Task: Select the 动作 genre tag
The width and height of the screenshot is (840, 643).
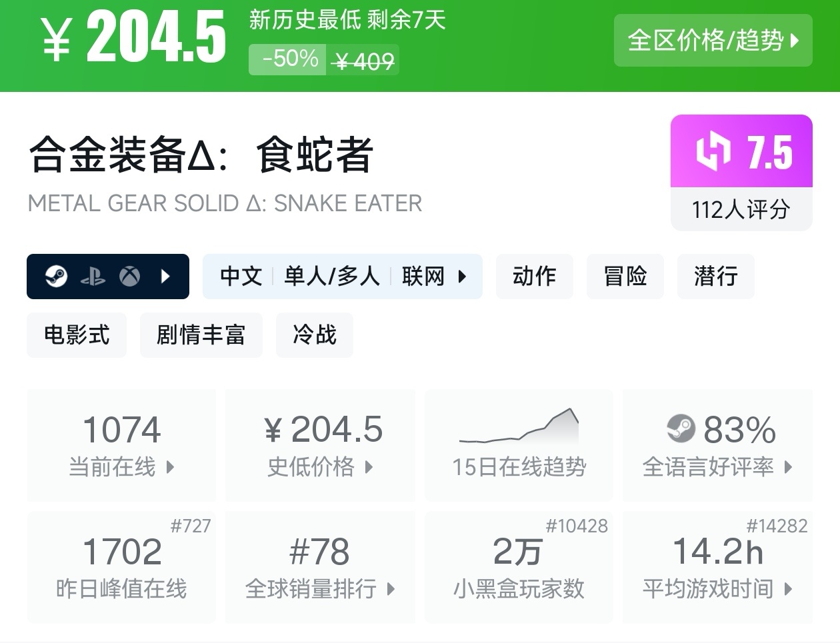Action: coord(534,276)
